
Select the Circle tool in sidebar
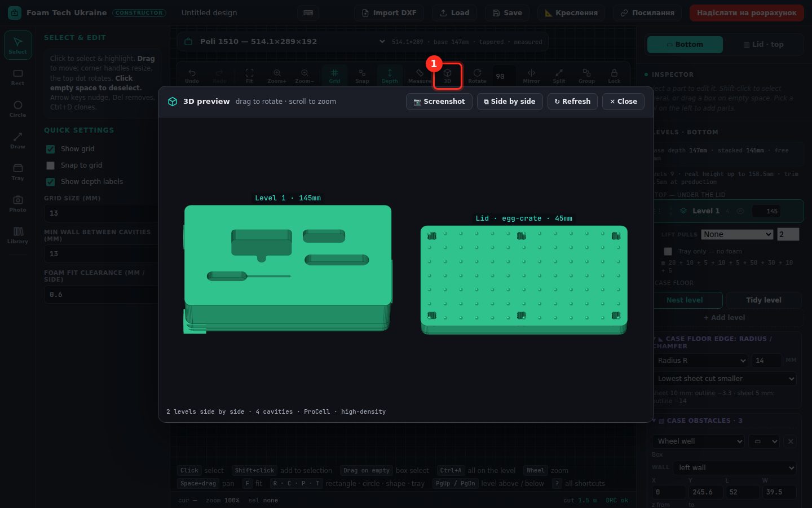(x=17, y=109)
